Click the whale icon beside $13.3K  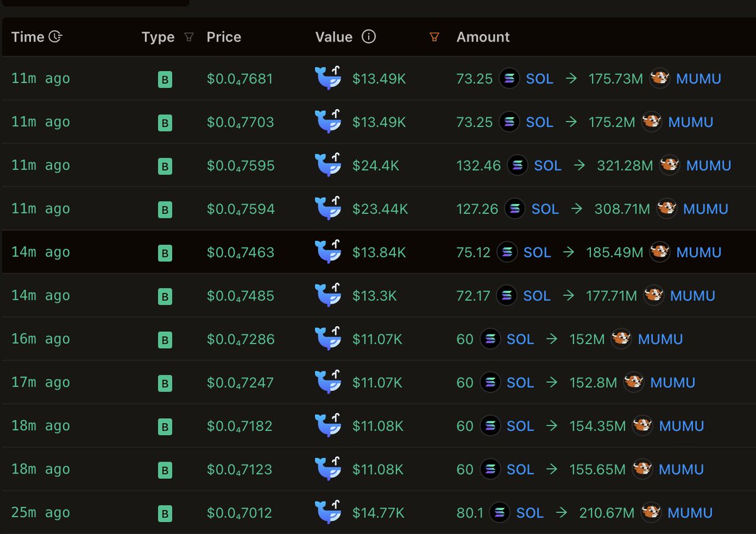pyautogui.click(x=328, y=295)
